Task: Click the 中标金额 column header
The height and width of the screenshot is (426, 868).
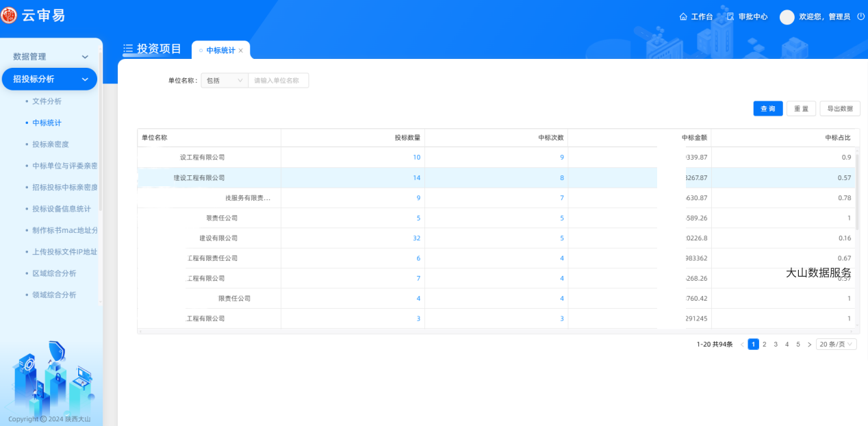Action: pos(640,138)
